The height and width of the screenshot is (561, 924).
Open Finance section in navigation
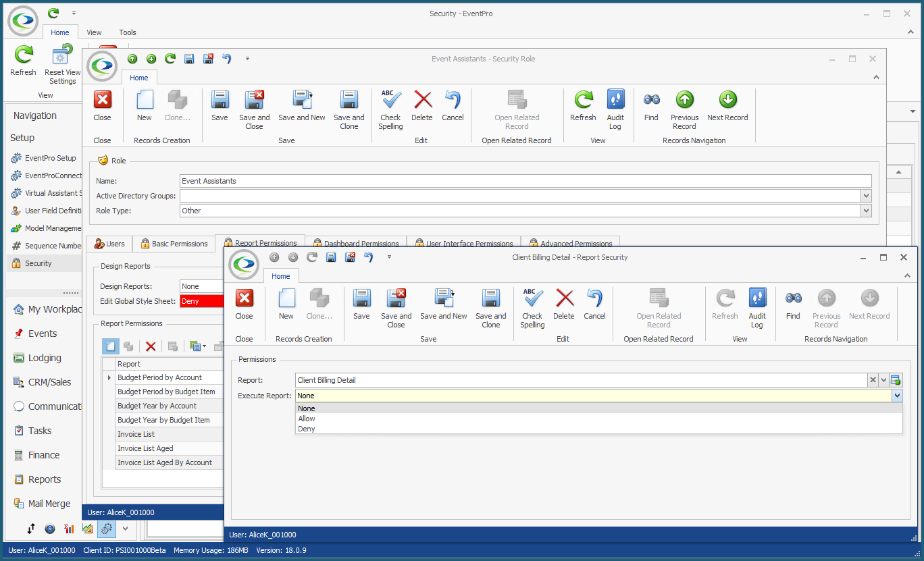click(x=44, y=455)
